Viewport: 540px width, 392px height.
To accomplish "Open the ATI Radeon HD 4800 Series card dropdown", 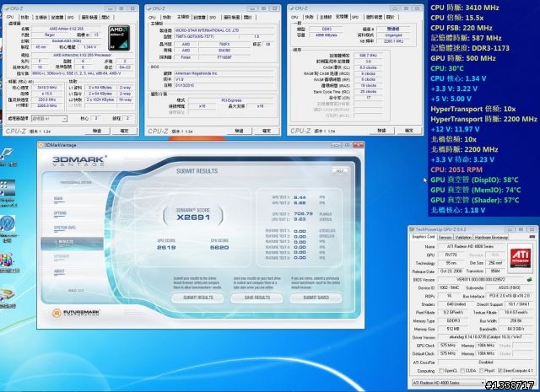I will (449, 383).
